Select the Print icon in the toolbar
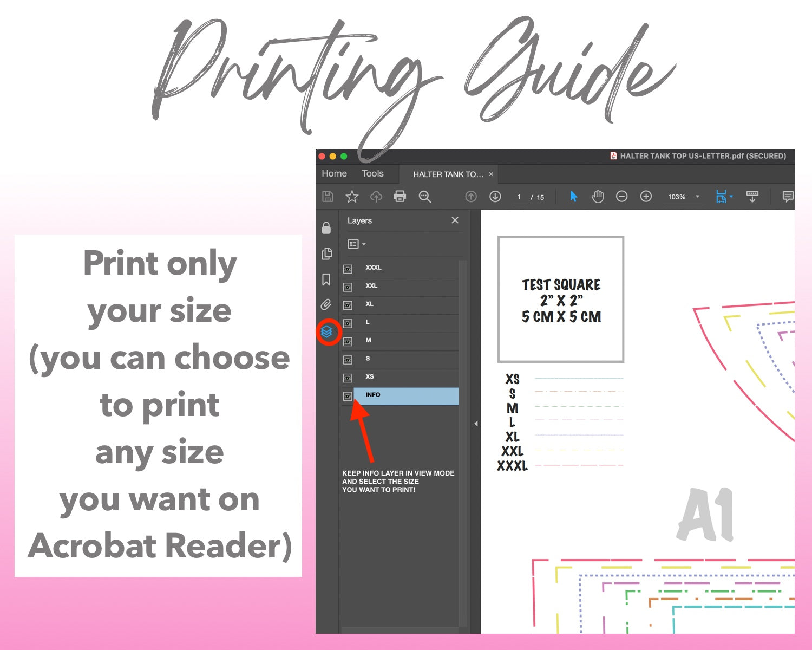 [x=401, y=197]
